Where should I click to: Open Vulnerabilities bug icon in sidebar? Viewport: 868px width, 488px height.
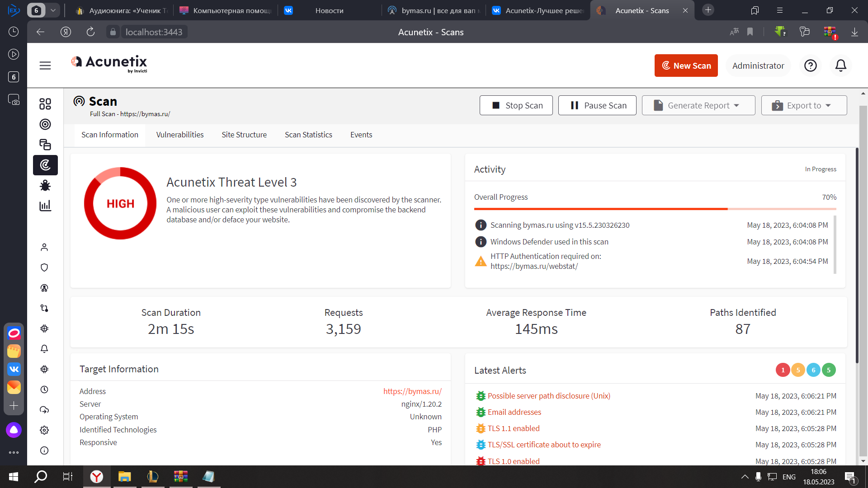pos(45,185)
